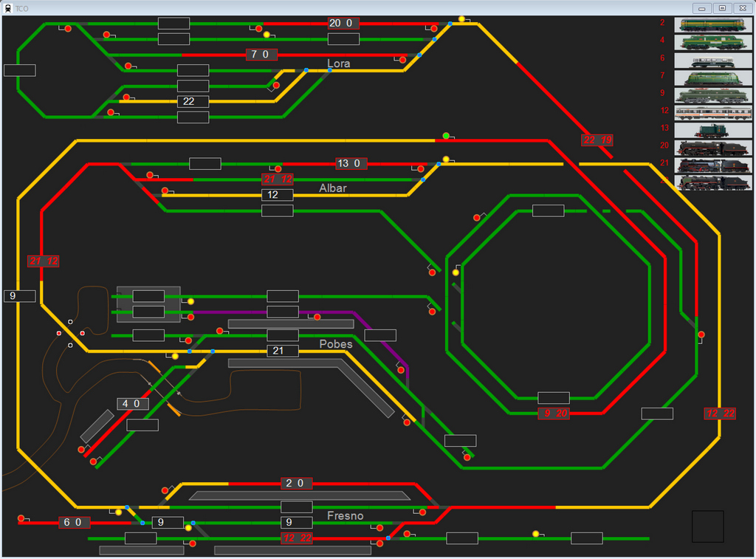Toggle the green signal above Albar station
Viewport: 756px width, 559px height.
[446, 135]
